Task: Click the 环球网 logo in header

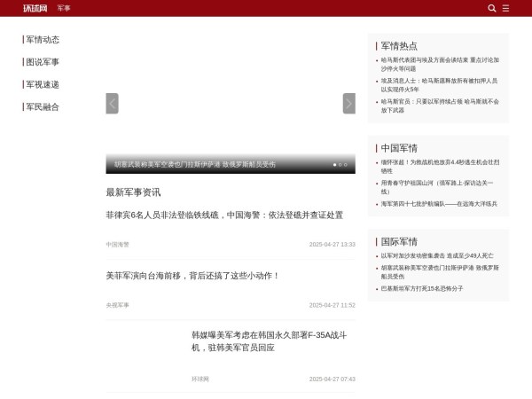Action: (35, 8)
